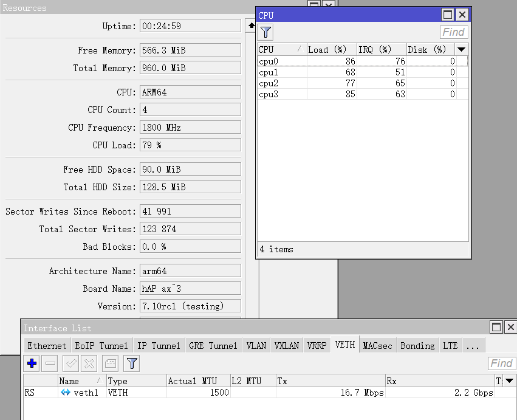Viewport: 517px width, 420px height.
Task: Expand the column chooser arrow in CPU table
Action: pos(461,49)
